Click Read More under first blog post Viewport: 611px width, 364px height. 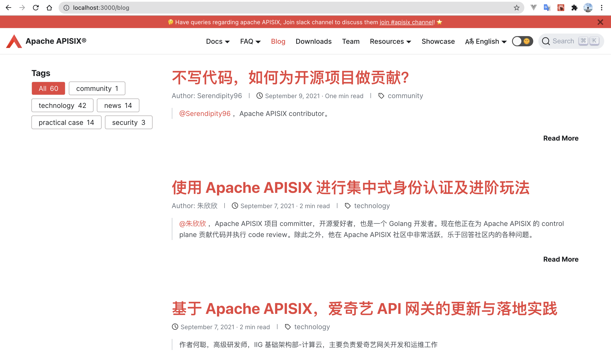click(561, 138)
